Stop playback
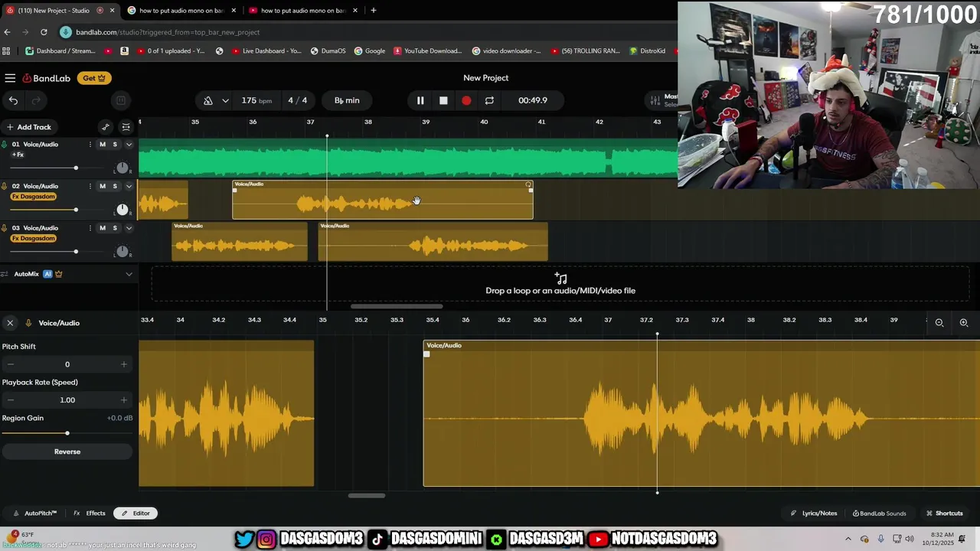The image size is (980, 551). click(x=443, y=100)
